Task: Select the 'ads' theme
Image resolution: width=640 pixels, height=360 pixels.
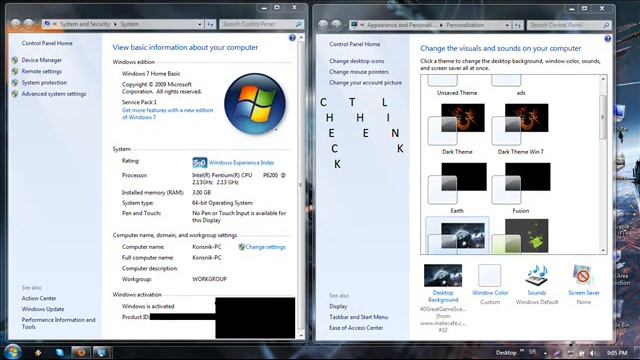Action: (x=521, y=87)
